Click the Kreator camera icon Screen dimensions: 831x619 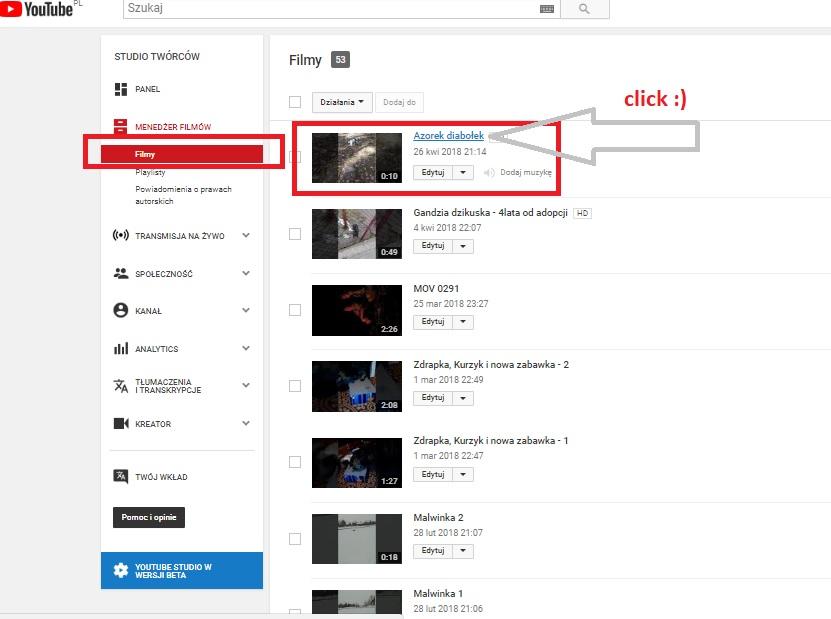[121, 424]
